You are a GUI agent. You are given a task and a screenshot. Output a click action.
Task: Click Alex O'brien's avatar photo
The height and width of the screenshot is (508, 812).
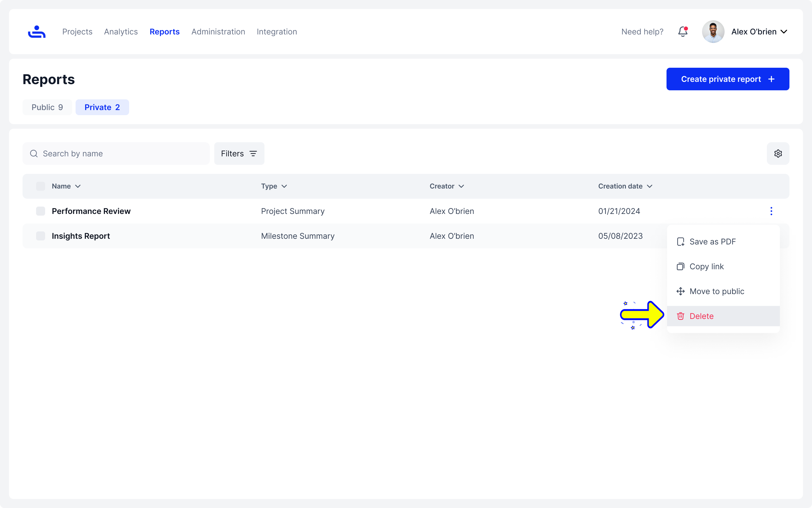click(x=713, y=32)
